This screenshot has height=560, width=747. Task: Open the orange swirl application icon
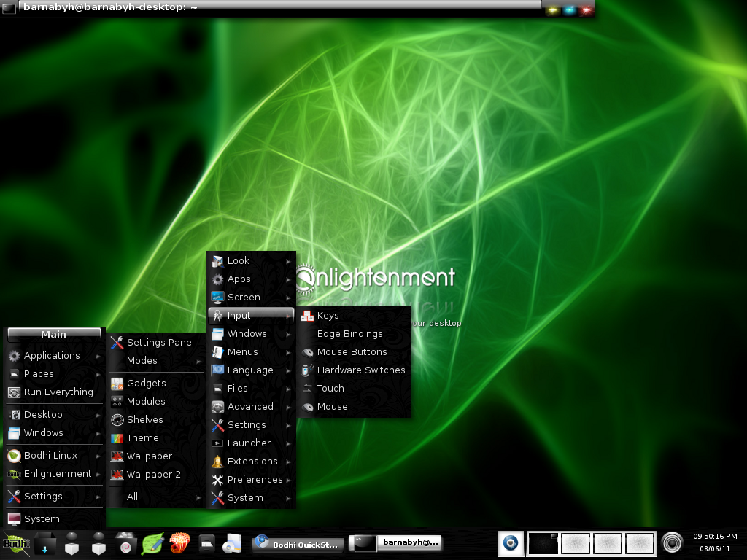click(x=179, y=542)
